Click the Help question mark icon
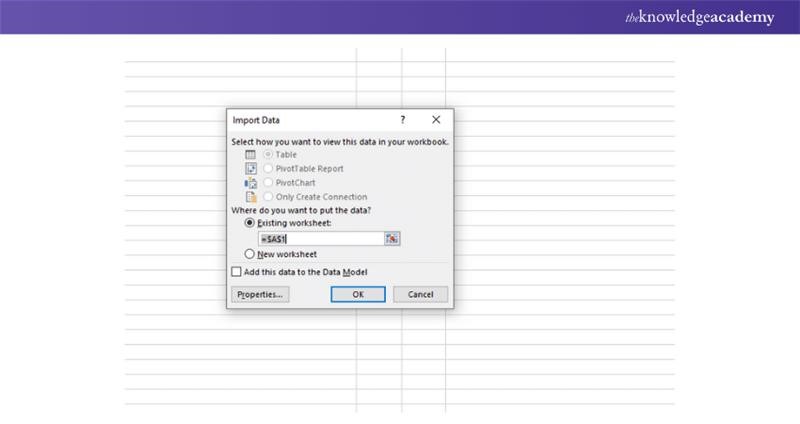This screenshot has width=800, height=424. 403,119
